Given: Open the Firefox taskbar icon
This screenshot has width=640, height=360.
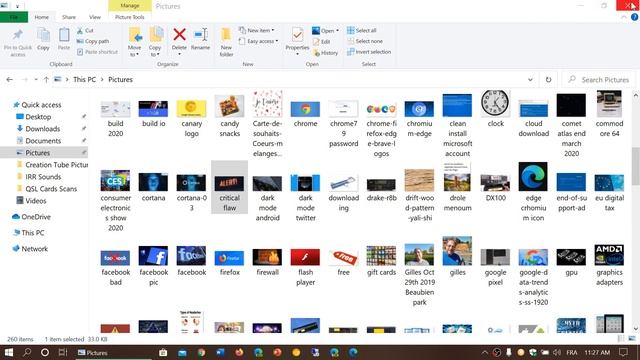Looking at the screenshot, I should coord(240,352).
